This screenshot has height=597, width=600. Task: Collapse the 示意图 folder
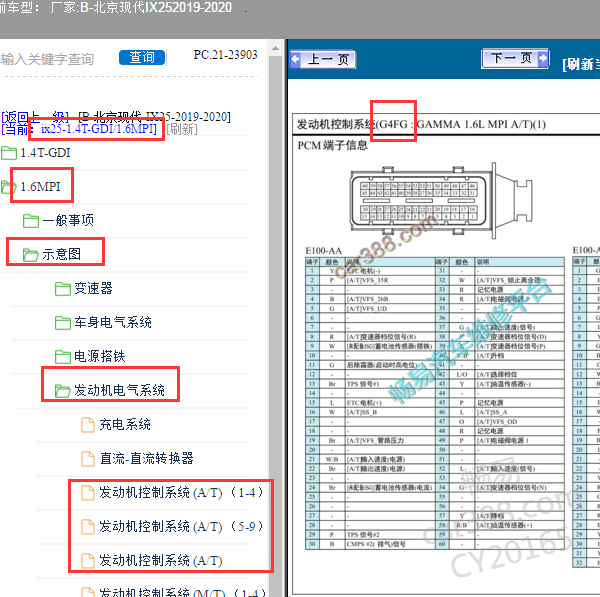tap(61, 254)
